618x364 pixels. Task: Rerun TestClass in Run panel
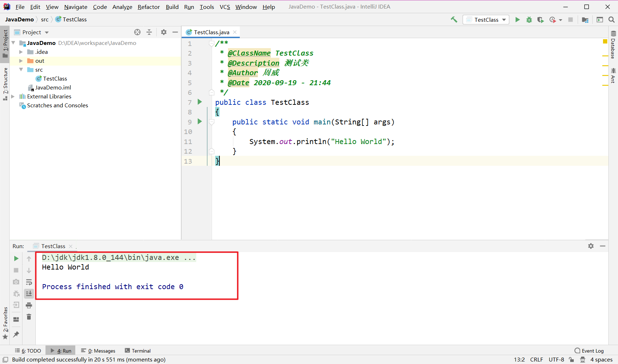tap(16, 258)
